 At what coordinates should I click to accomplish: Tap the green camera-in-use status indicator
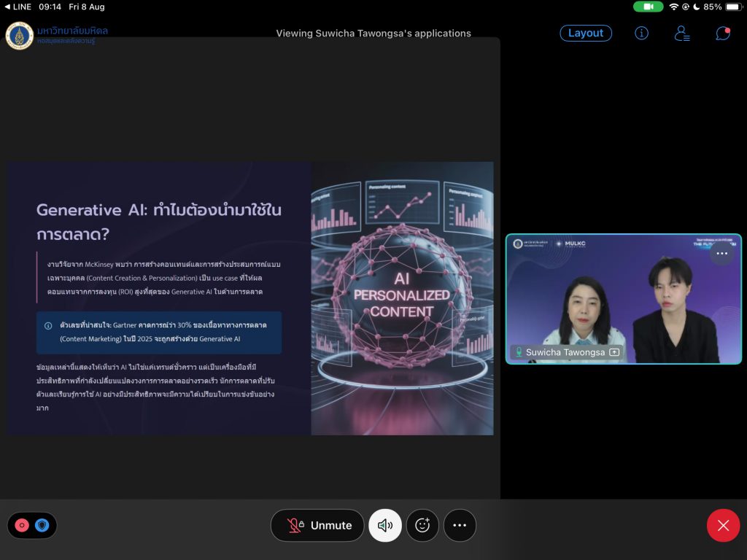click(x=648, y=7)
